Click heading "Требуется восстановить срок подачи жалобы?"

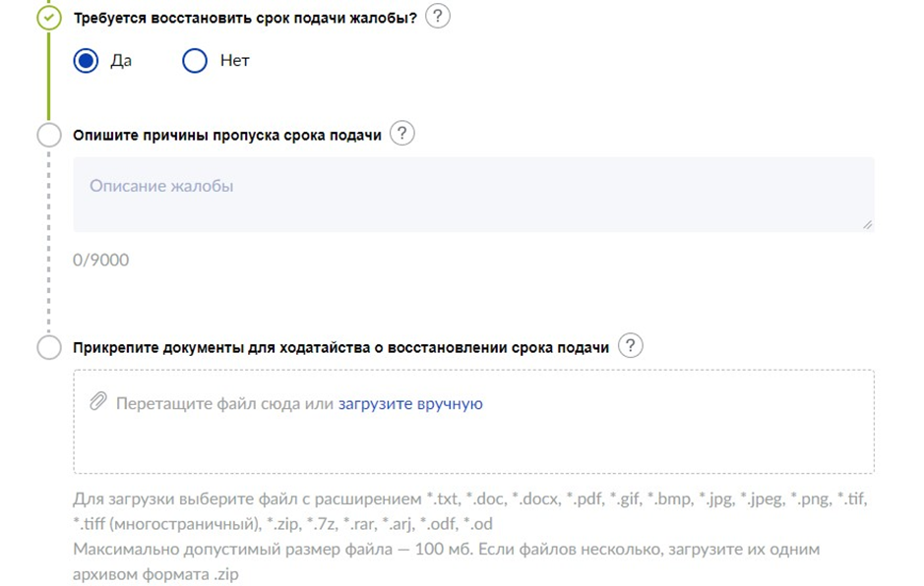pos(245,18)
